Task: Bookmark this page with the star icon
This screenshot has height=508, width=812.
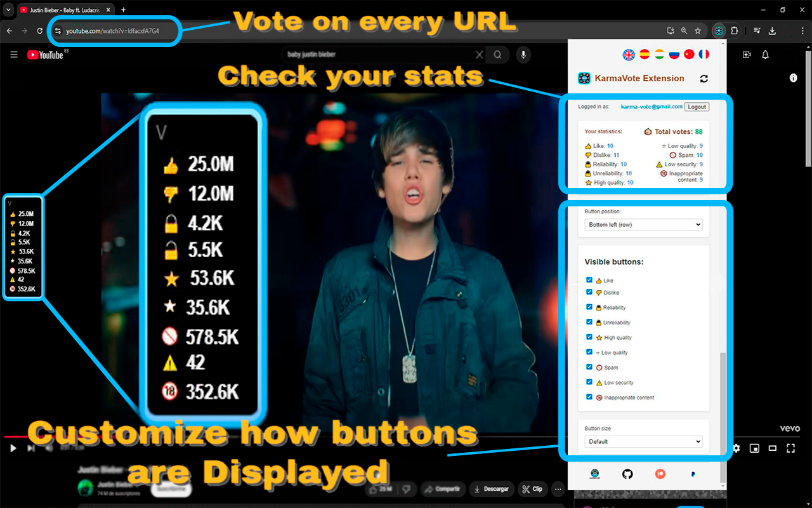Action: 698,30
